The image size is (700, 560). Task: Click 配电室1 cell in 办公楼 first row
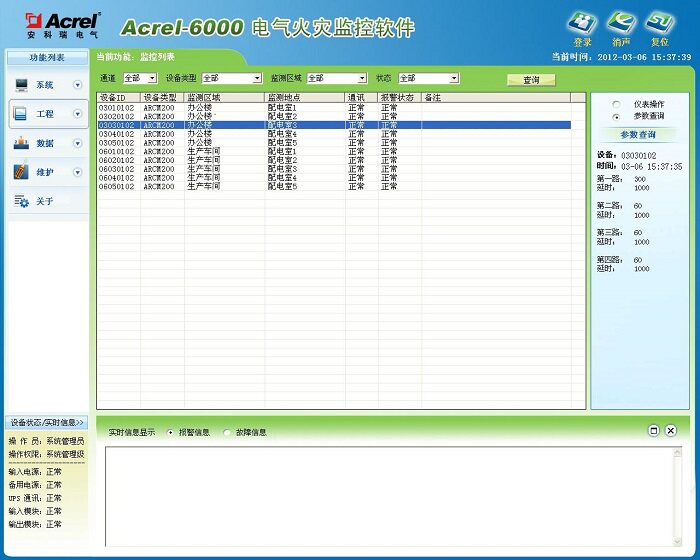[x=282, y=108]
